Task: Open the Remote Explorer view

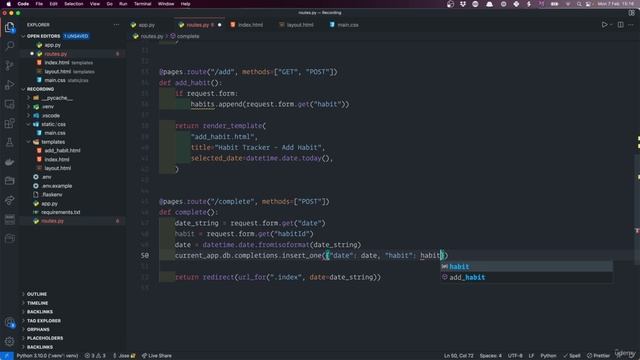Action: click(x=9, y=104)
